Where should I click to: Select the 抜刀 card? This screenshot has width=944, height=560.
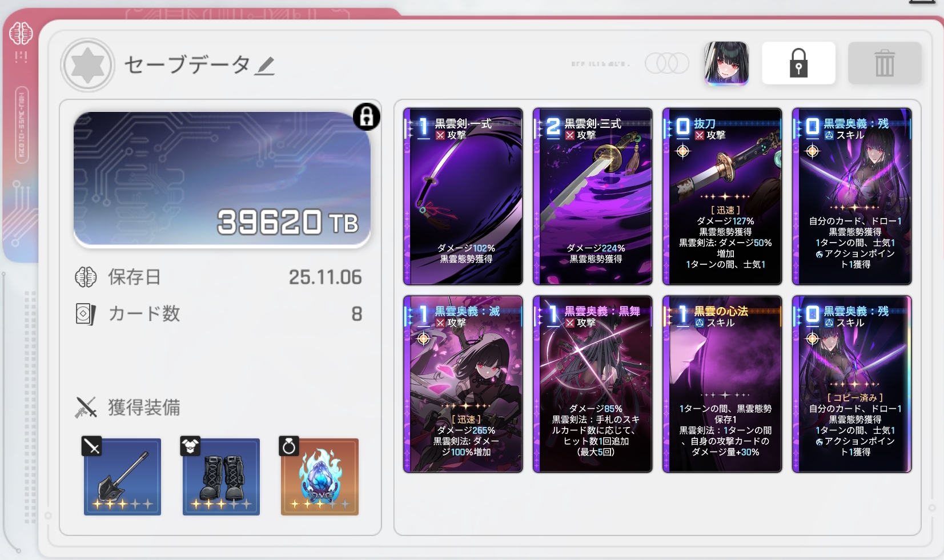point(722,196)
